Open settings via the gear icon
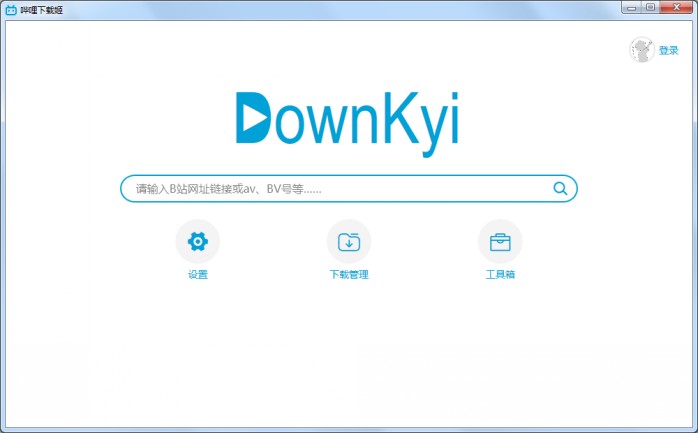The height and width of the screenshot is (433, 698). coord(198,242)
